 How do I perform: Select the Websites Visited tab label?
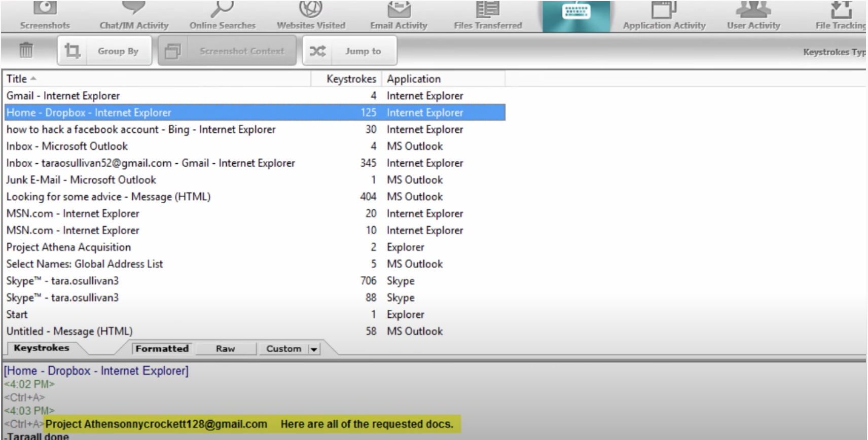coord(311,25)
